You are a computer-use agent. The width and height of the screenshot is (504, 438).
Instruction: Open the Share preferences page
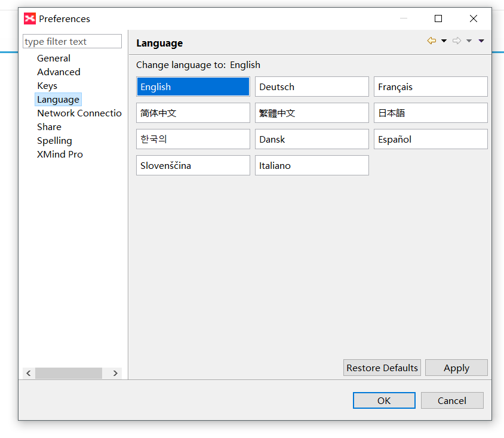click(x=49, y=127)
